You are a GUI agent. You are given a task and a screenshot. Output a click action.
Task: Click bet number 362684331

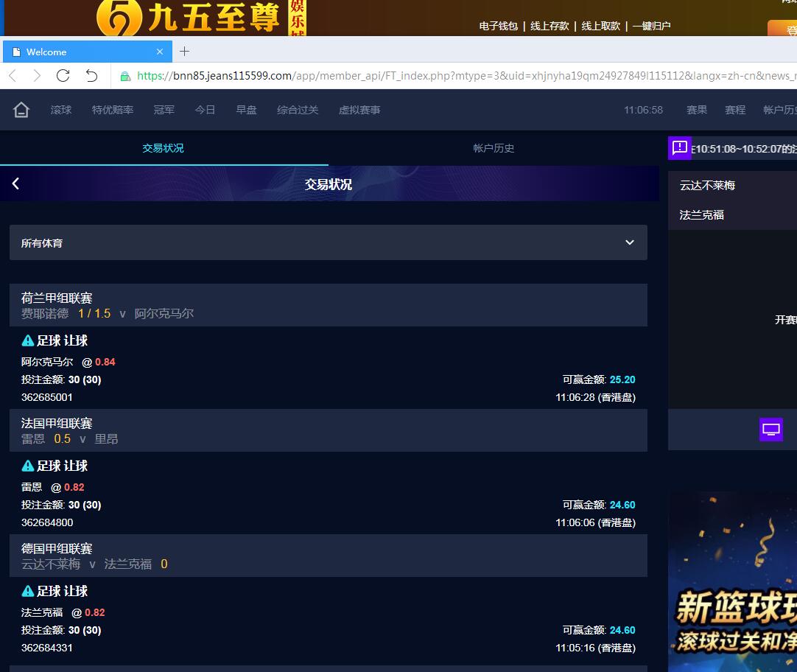pos(46,648)
